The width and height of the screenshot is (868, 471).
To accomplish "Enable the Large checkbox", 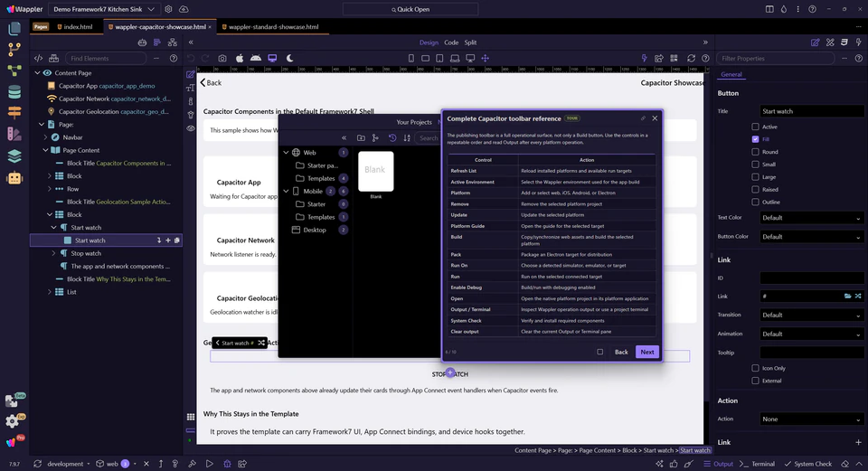I will [755, 177].
